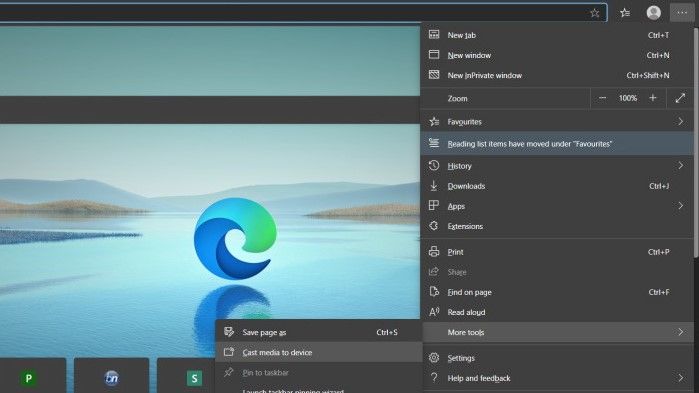Open the Favourites toolbar button
699x393 pixels.
pyautogui.click(x=625, y=13)
